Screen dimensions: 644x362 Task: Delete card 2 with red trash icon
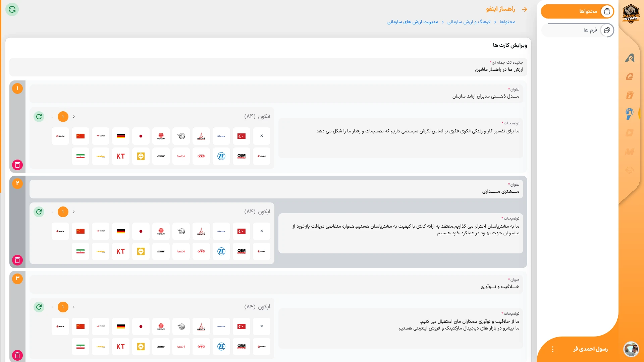(x=17, y=260)
